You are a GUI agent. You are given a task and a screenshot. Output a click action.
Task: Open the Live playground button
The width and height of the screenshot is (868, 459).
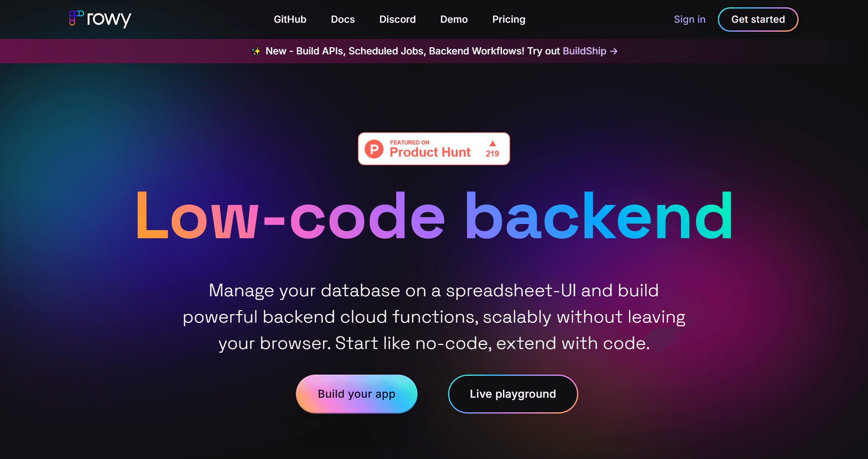click(x=513, y=394)
